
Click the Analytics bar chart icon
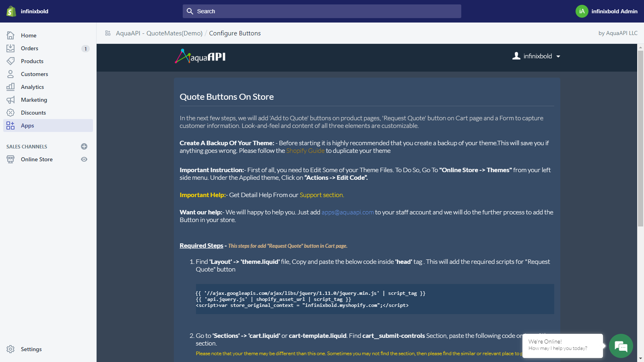[x=10, y=87]
